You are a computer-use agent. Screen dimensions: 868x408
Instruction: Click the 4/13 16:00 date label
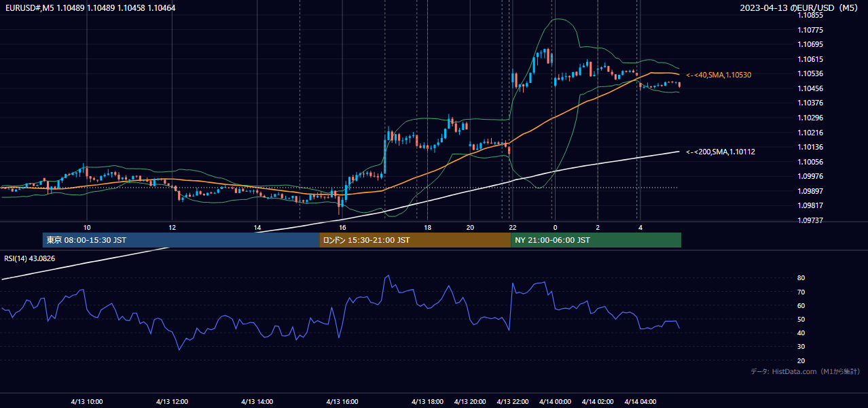(x=342, y=402)
